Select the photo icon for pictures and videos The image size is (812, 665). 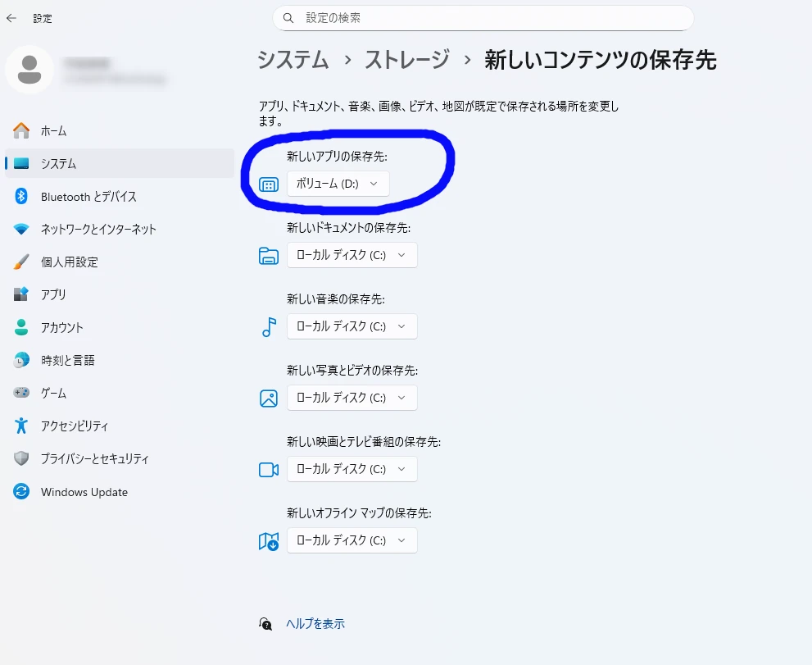tap(268, 399)
